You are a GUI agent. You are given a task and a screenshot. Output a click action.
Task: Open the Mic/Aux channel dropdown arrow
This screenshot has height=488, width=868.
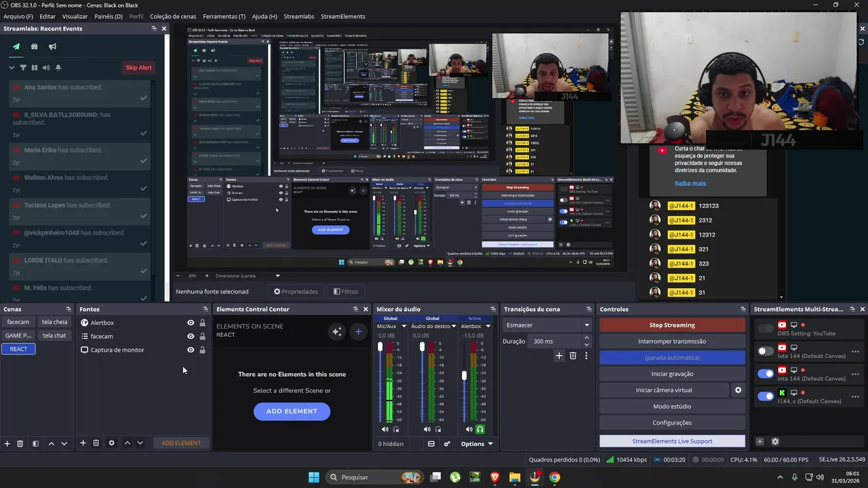click(403, 326)
